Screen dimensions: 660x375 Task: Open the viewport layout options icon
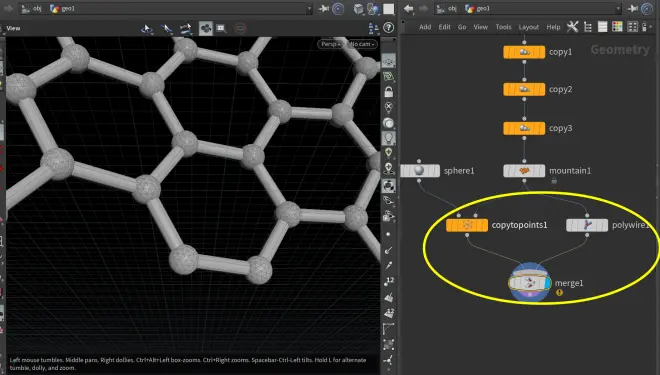tap(373, 28)
